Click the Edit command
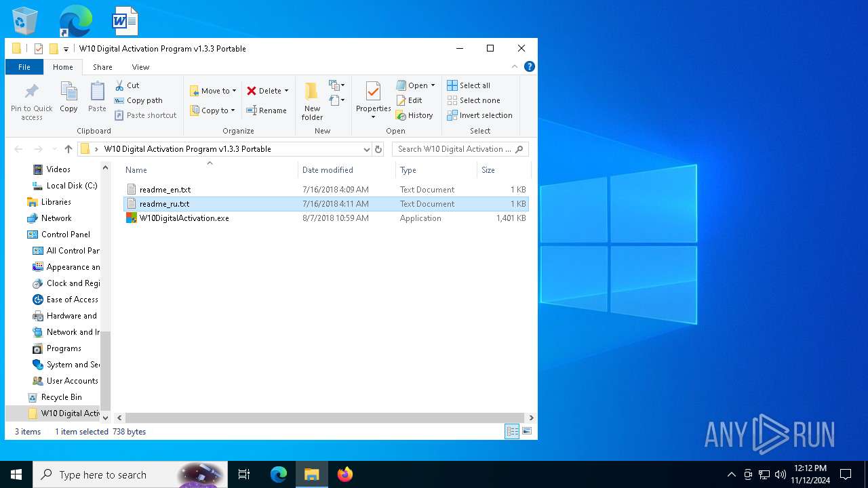 (x=410, y=100)
